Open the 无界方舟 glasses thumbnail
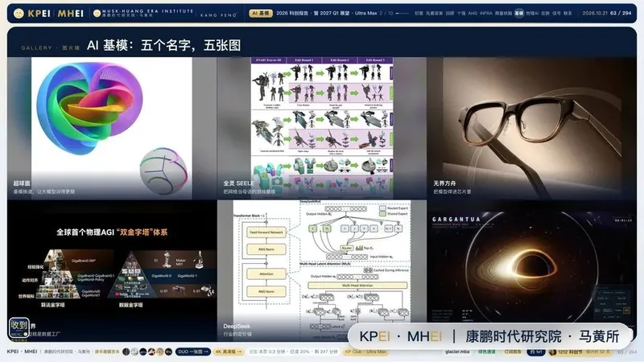Screen dimensions: 644x362 pyautogui.click(x=532, y=128)
